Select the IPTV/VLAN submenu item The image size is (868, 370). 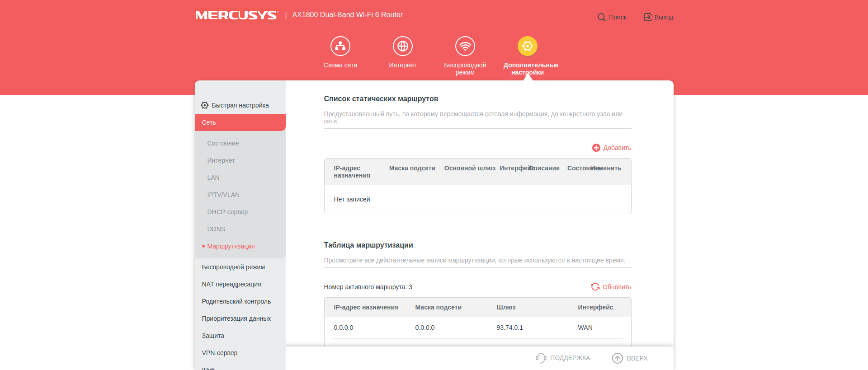tap(223, 195)
